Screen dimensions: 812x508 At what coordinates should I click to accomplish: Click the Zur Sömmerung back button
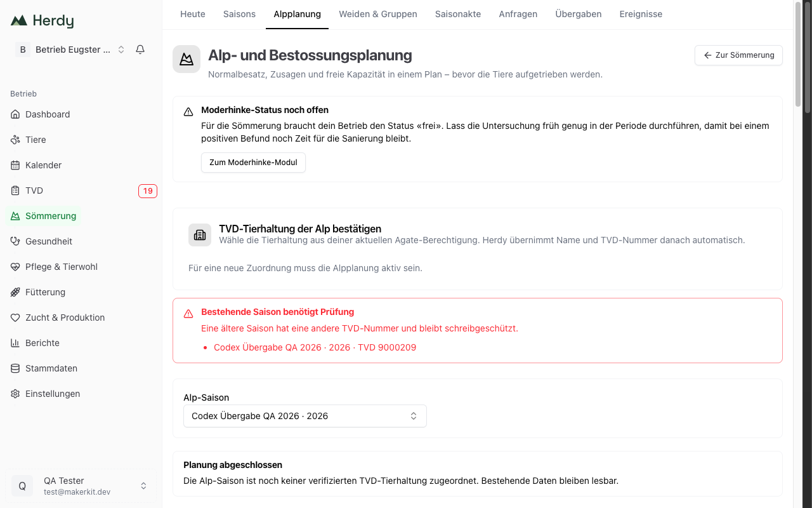click(x=738, y=55)
